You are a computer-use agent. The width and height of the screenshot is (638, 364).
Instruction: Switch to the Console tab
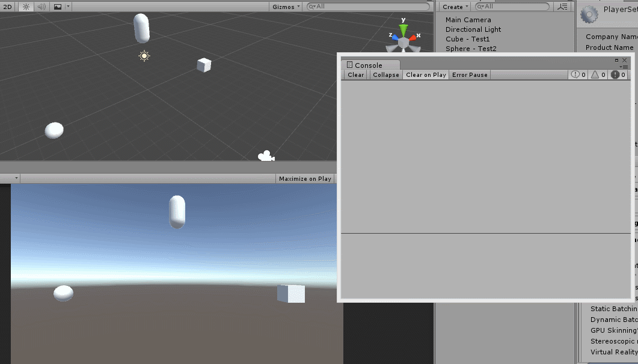point(366,65)
